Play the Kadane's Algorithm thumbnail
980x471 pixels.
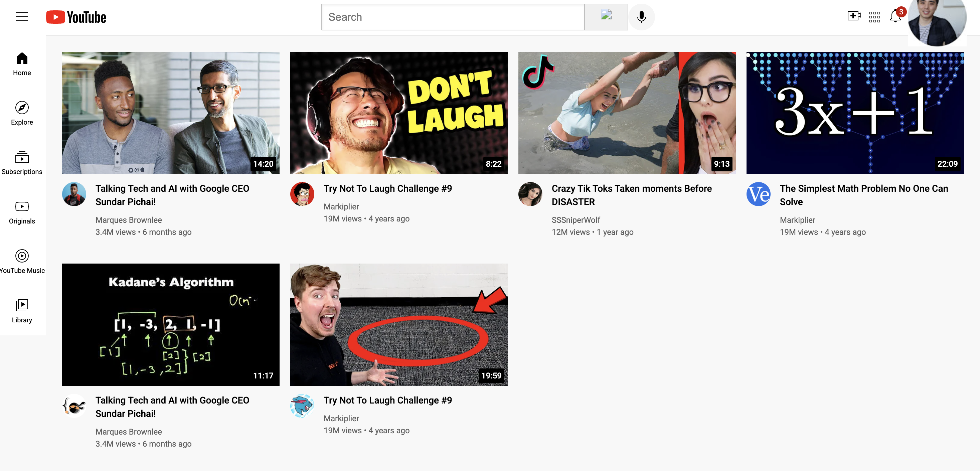tap(170, 325)
